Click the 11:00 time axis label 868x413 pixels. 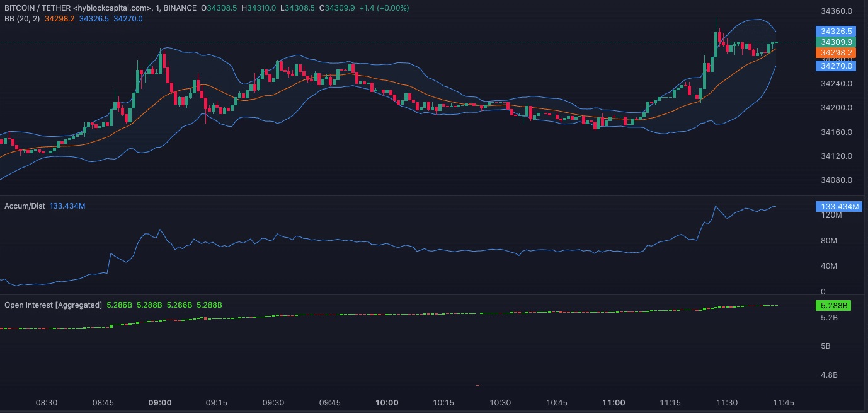[614, 403]
